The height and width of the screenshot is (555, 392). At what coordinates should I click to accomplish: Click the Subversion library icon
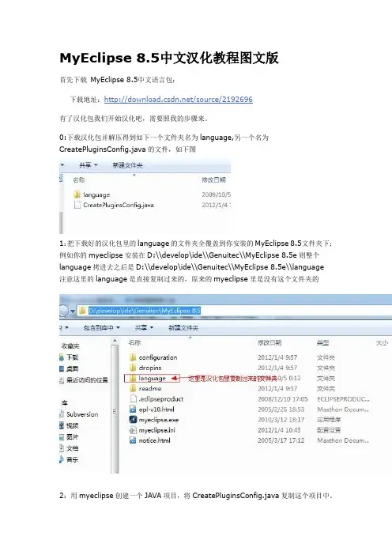[62, 414]
